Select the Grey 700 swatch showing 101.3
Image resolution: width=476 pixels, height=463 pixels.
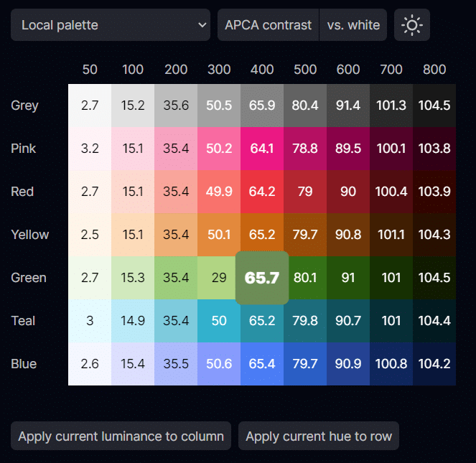[391, 106]
